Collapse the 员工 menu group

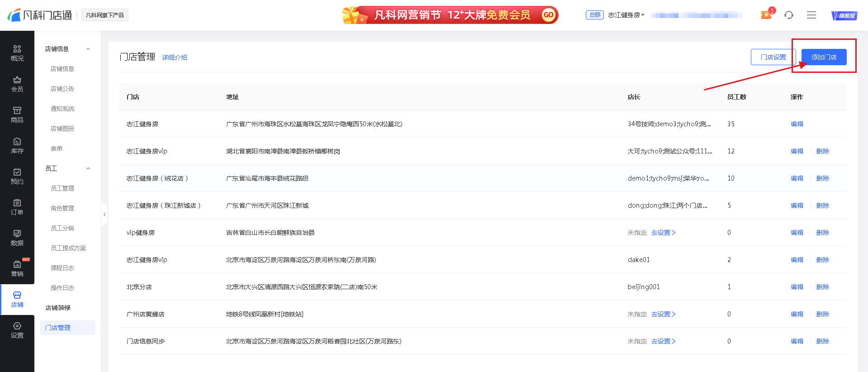coord(88,168)
